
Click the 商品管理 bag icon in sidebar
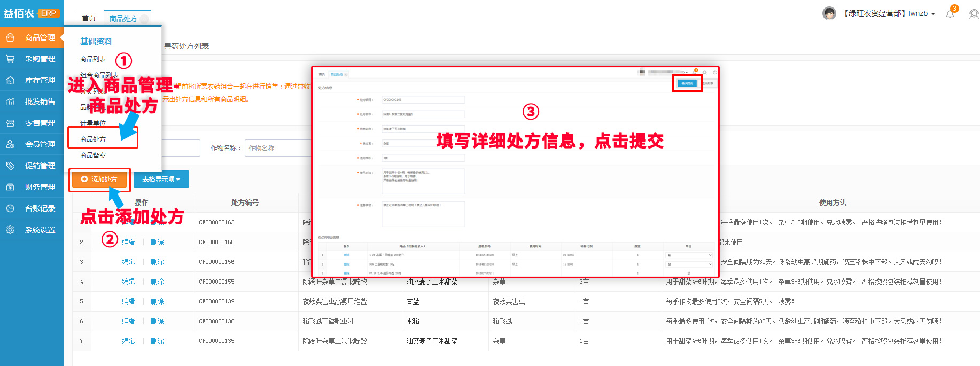10,37
